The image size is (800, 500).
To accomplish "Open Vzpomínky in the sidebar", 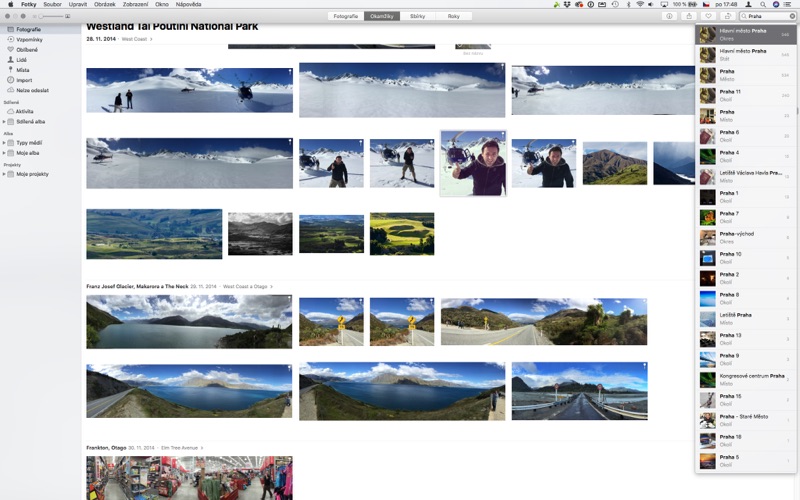I will tap(29, 39).
